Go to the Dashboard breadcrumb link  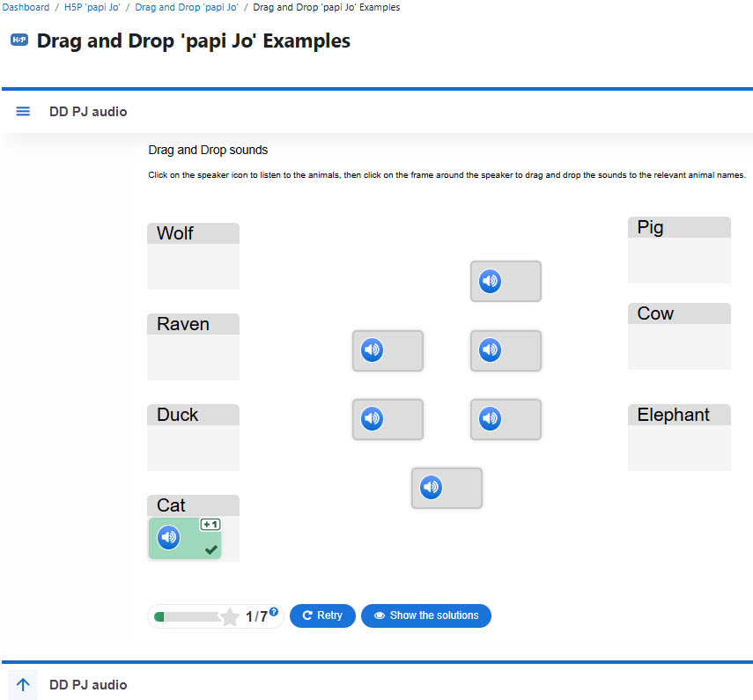[x=26, y=7]
